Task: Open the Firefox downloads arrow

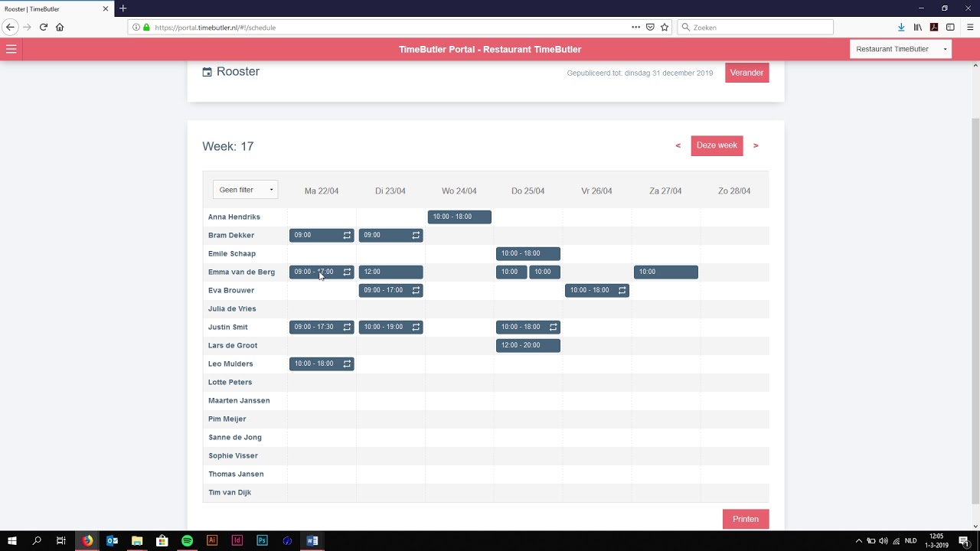Action: pos(901,27)
